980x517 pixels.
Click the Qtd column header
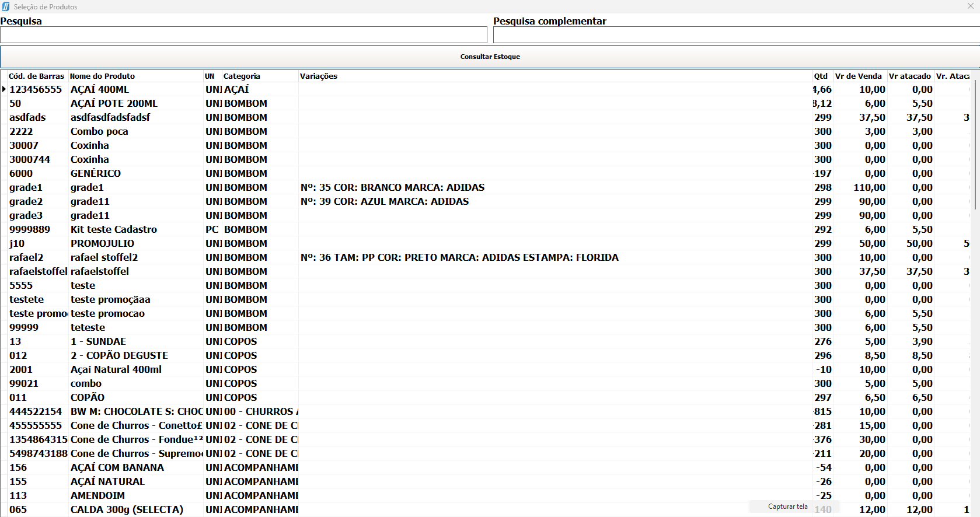(x=821, y=76)
